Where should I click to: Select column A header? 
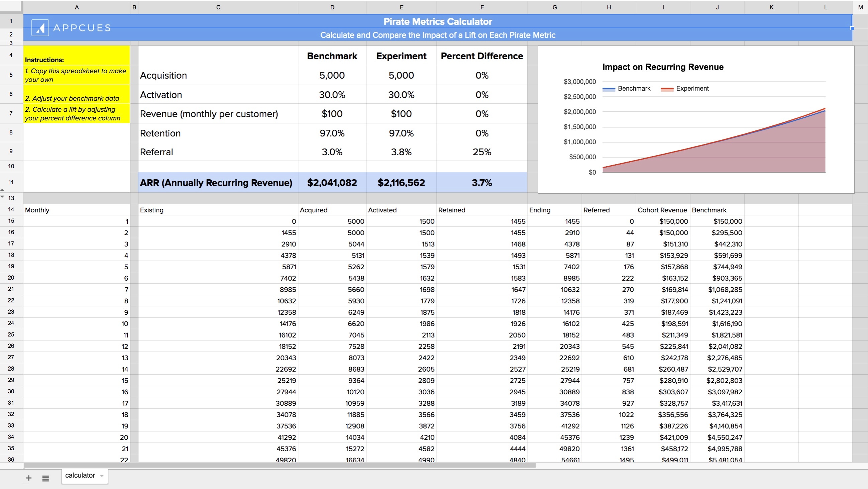[77, 7]
